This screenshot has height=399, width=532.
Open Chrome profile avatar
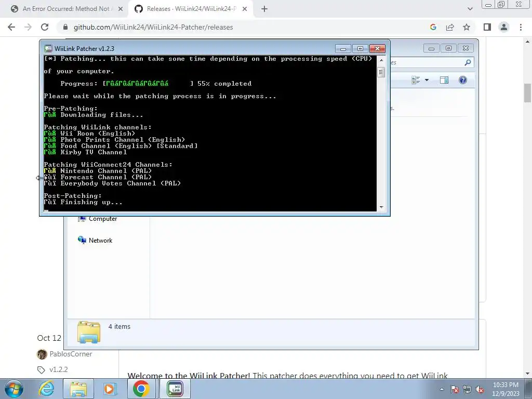(x=504, y=27)
